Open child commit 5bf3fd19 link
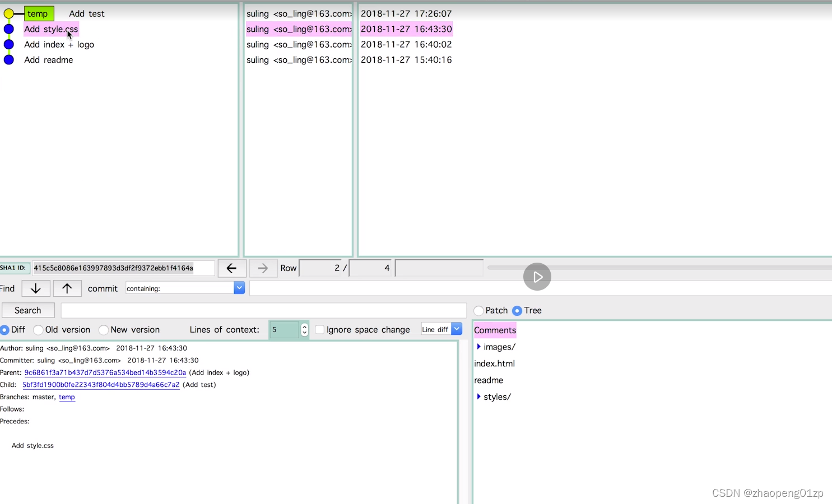Viewport: 832px width, 504px height. [x=101, y=385]
